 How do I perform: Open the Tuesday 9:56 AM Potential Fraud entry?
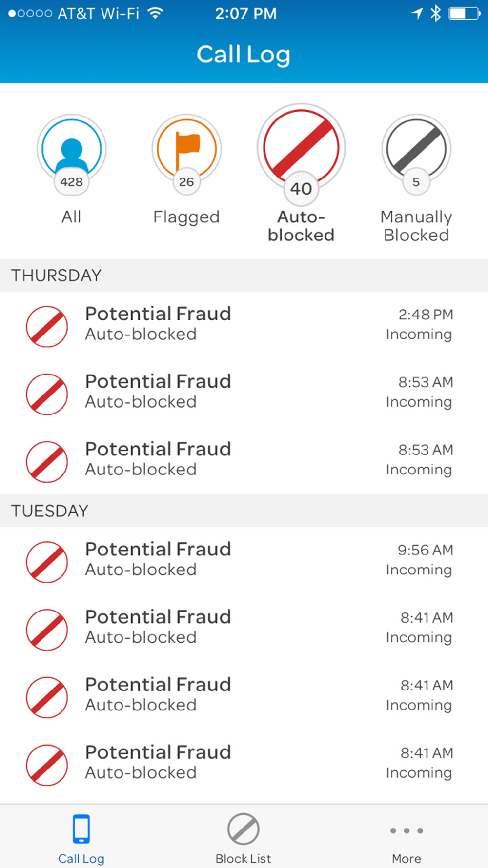[x=244, y=560]
